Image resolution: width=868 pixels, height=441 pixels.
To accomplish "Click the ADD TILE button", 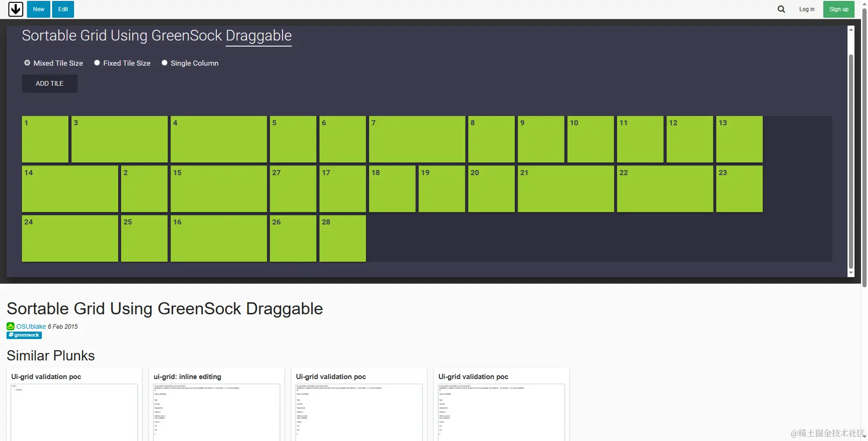I will [x=50, y=83].
